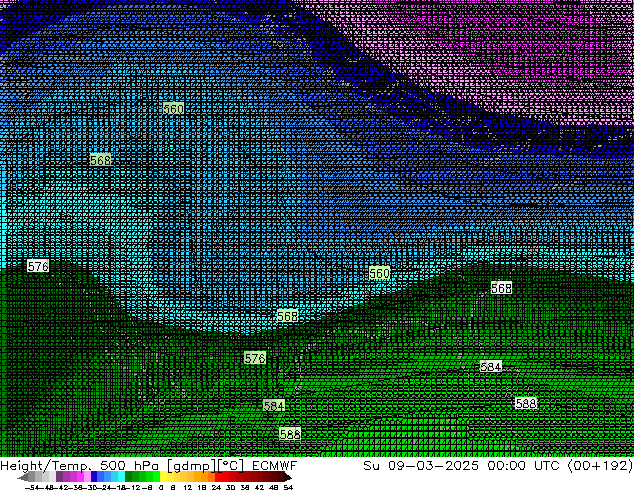Select the '500 hPa' level text
634x490 pixels.
[129, 465]
